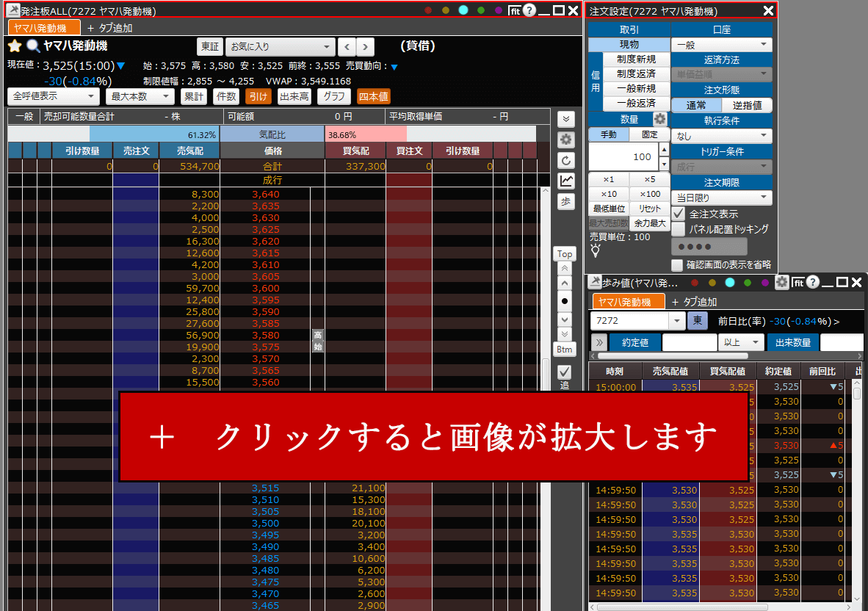Click the favorite star icon beside ヤマハ発動機
868x611 pixels.
pos(15,46)
